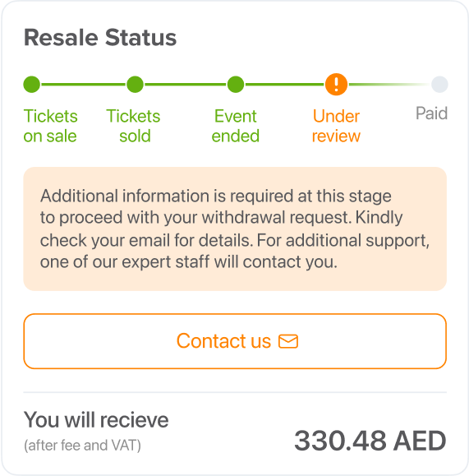Select the first green Tickets on sale dot

pyautogui.click(x=32, y=85)
